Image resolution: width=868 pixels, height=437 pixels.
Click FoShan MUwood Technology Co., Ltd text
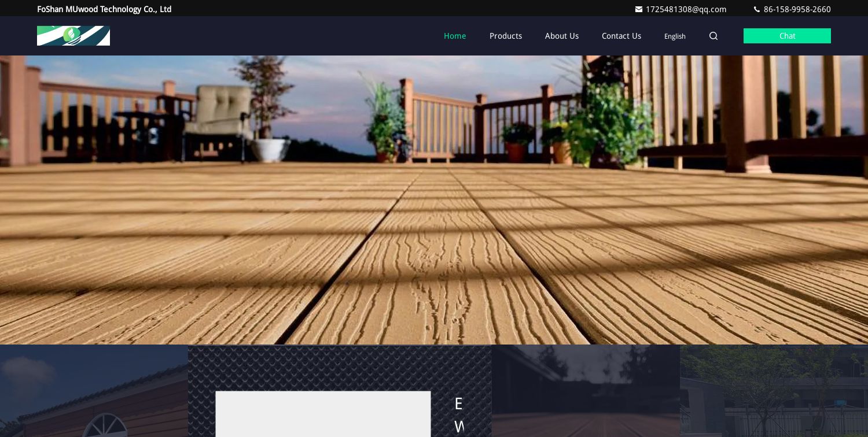pos(104,9)
